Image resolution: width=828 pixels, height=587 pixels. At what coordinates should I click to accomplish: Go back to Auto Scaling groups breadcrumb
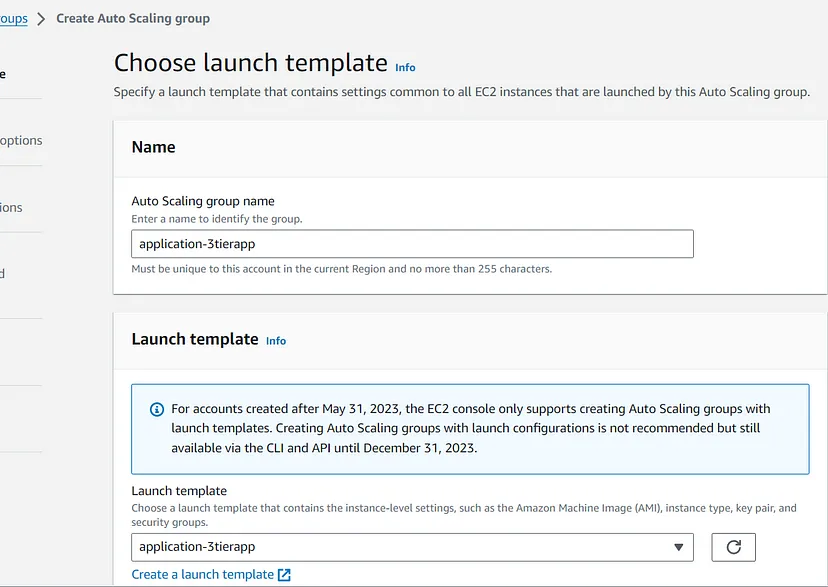pos(14,18)
